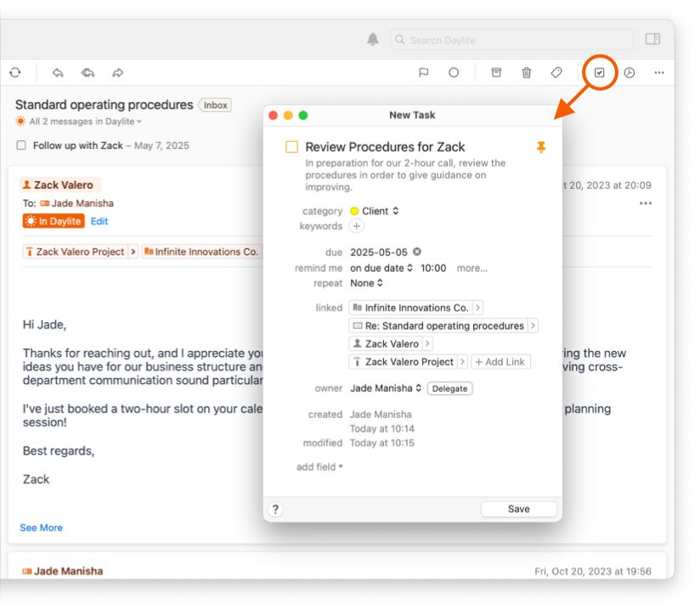Open the email message ellipsis menu
Viewport: 700px width, 611px height.
tap(646, 204)
